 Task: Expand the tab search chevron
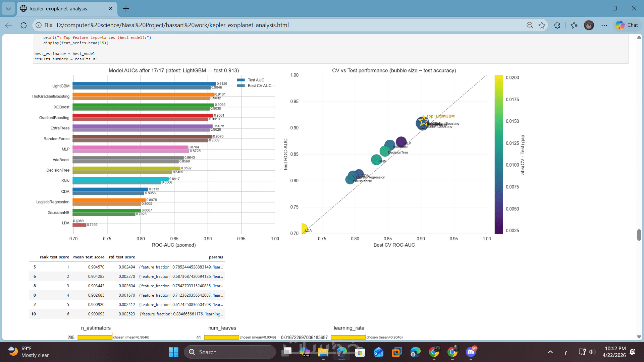(x=8, y=9)
